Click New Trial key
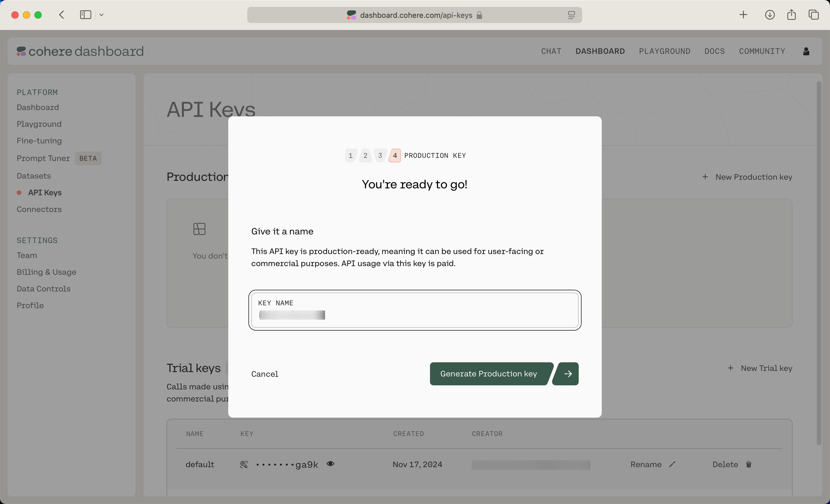This screenshot has width=830, height=504. click(x=760, y=368)
